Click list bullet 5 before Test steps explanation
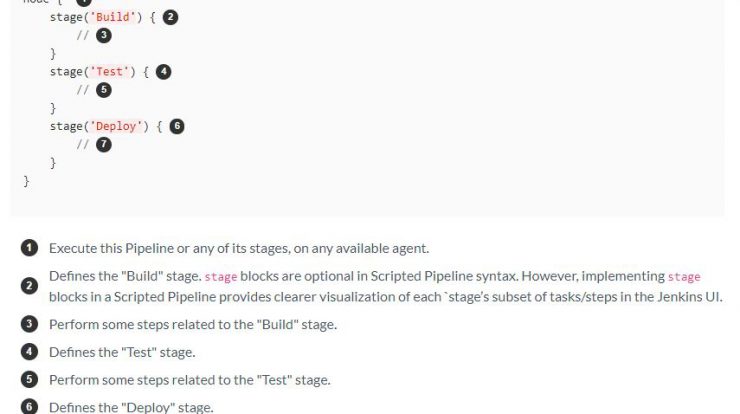The image size is (740, 414). coord(29,379)
